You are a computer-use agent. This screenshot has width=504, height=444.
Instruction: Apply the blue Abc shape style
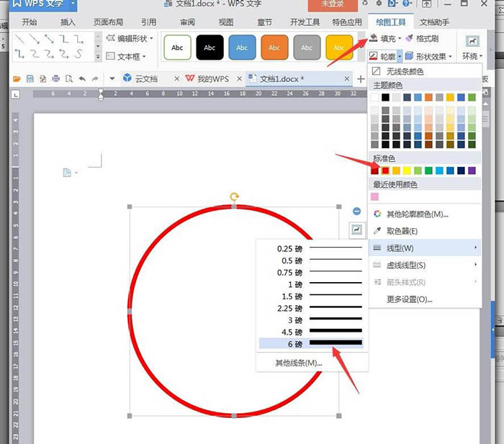point(242,47)
